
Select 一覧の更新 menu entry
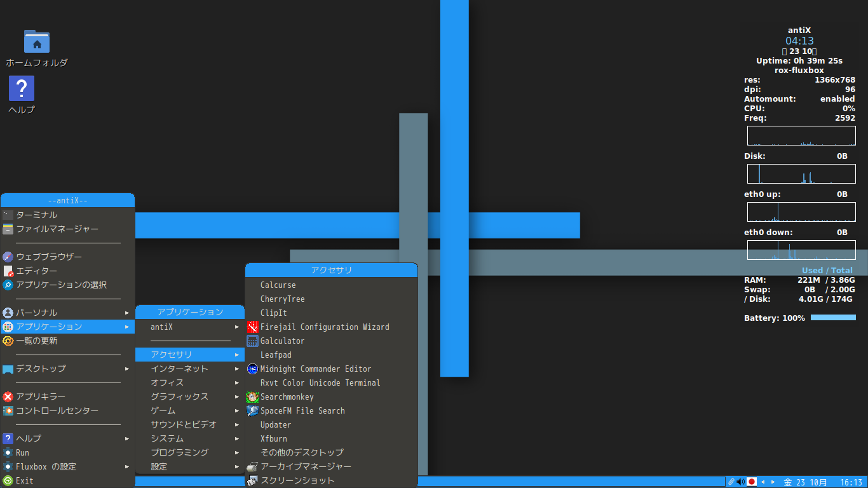(67, 341)
